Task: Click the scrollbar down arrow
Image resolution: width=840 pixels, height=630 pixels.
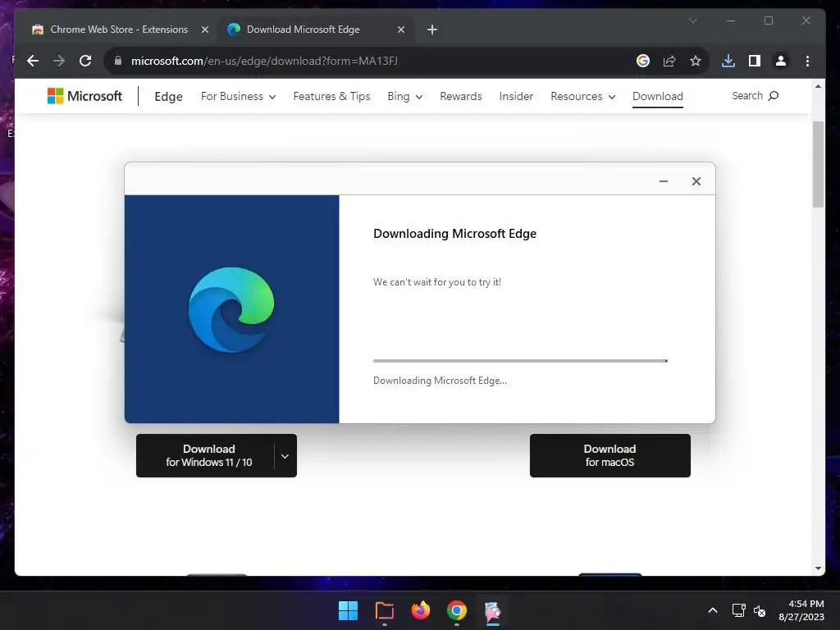Action: (818, 568)
